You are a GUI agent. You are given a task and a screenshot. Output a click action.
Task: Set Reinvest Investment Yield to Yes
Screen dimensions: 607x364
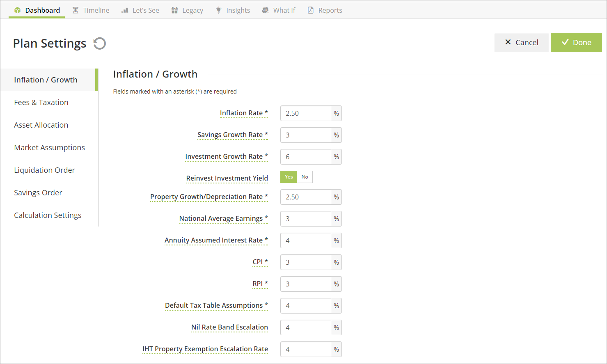(x=289, y=177)
